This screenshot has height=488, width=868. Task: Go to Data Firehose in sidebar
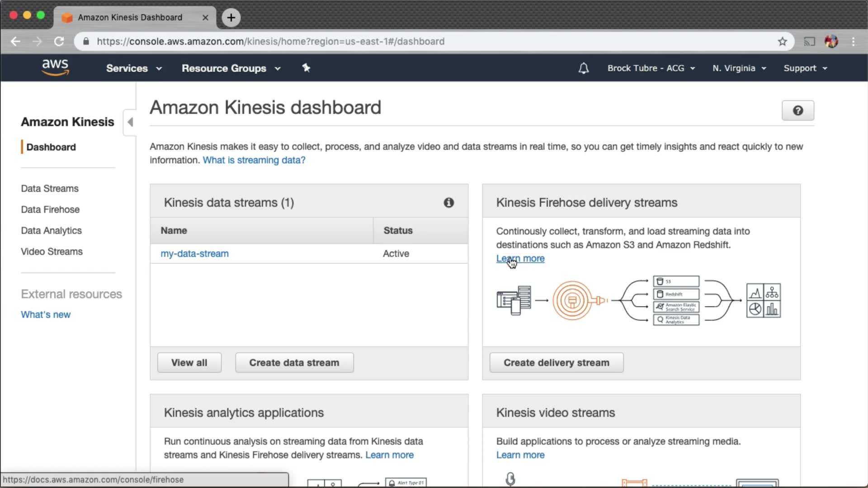[x=50, y=210]
